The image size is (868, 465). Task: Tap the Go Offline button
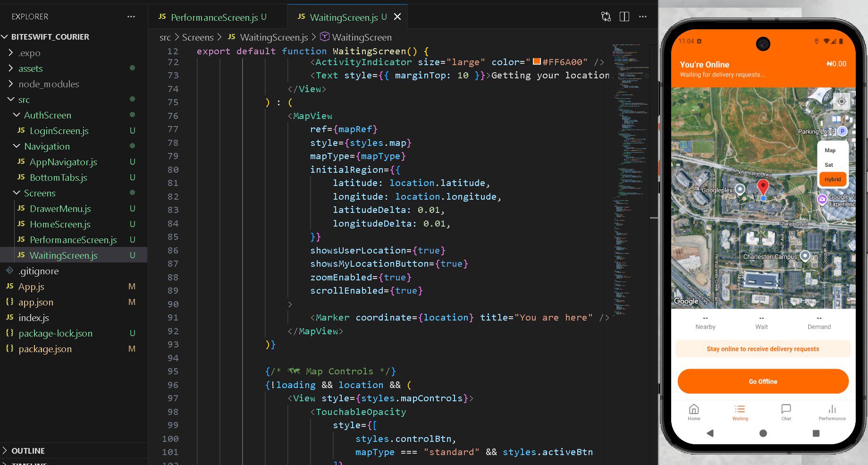763,381
